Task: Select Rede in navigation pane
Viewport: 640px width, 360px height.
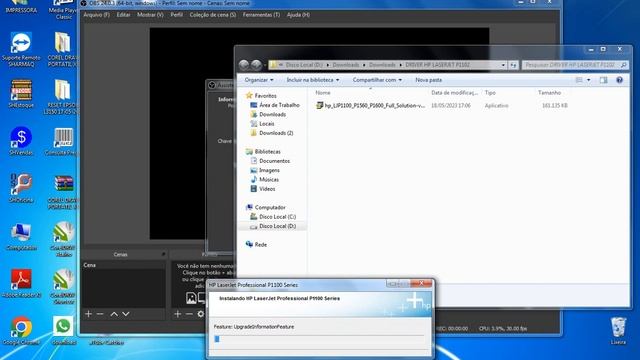Action: click(x=256, y=244)
